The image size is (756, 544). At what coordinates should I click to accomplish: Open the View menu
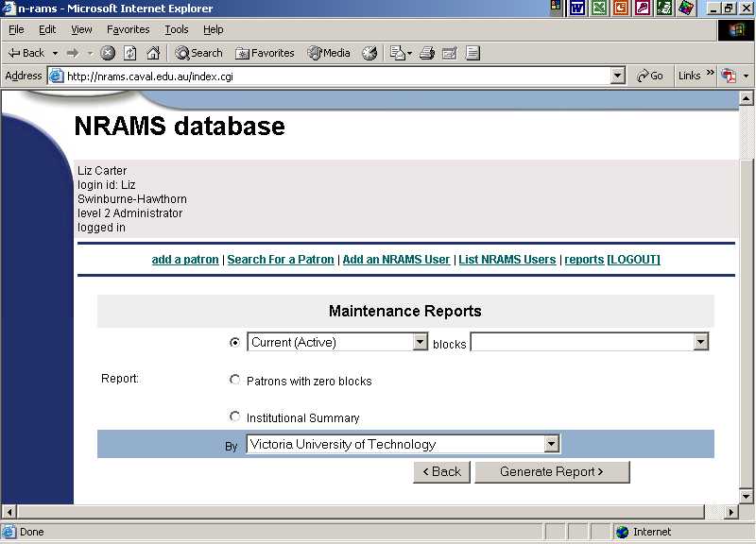81,30
